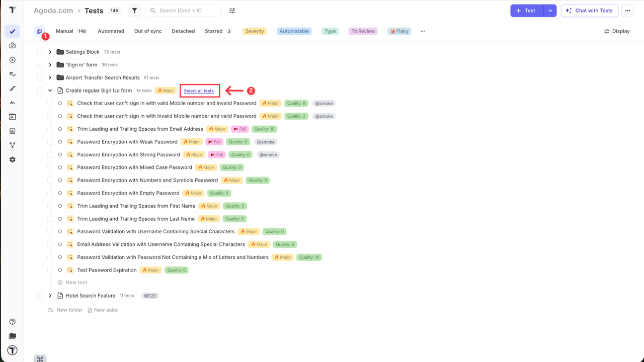The height and width of the screenshot is (362, 644).
Task: Click the Select all tests link
Action: click(x=199, y=90)
